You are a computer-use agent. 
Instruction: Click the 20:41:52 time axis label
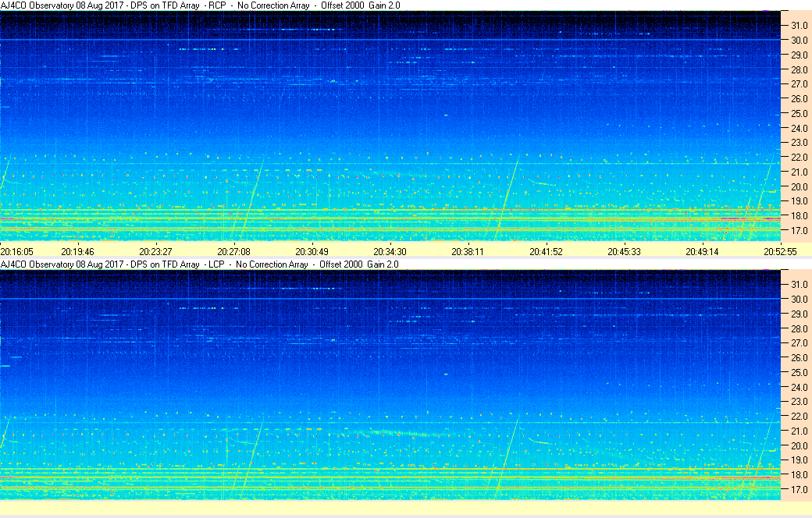(x=546, y=251)
